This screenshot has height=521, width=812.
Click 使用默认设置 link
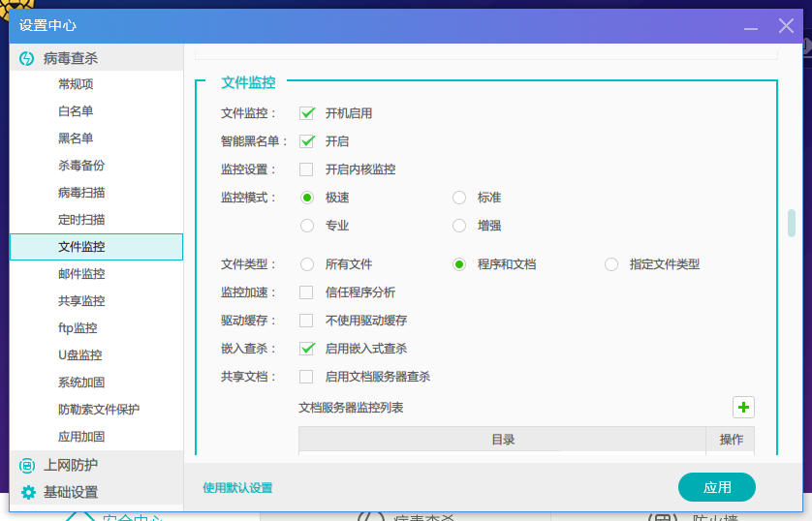(x=237, y=488)
